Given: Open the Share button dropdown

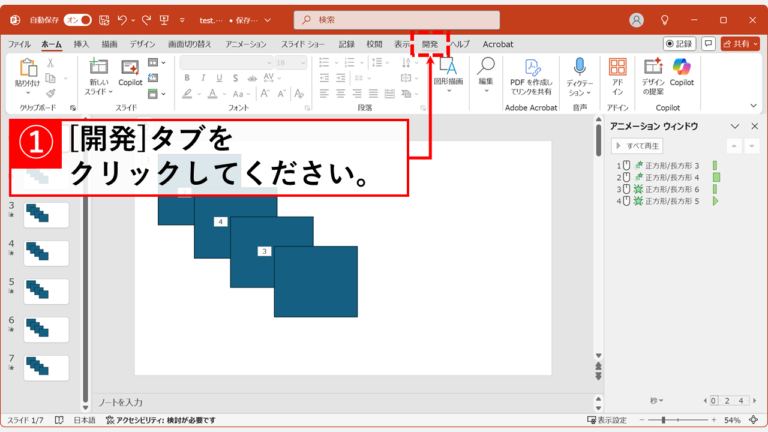Looking at the screenshot, I should tap(756, 44).
